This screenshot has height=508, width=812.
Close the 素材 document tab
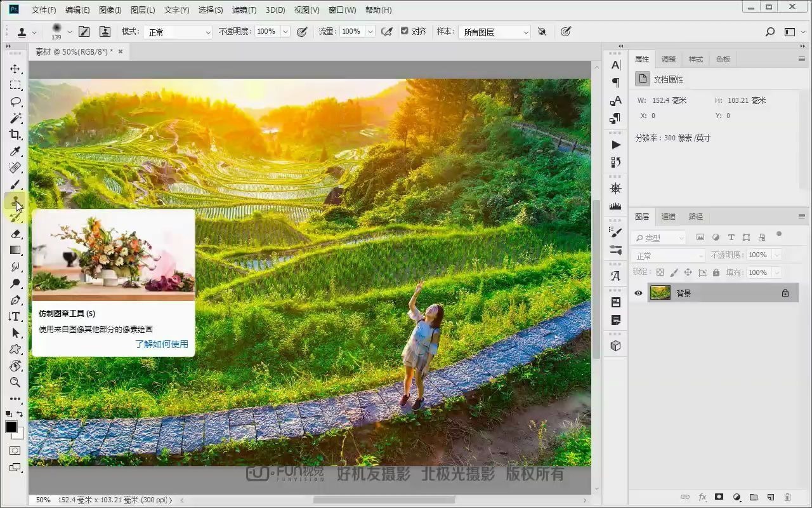(121, 51)
